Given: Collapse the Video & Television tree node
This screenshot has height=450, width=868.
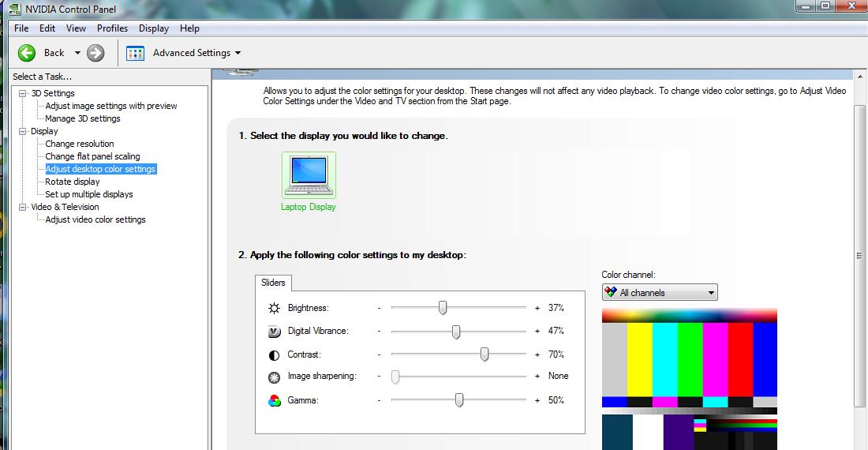Looking at the screenshot, I should tap(23, 207).
